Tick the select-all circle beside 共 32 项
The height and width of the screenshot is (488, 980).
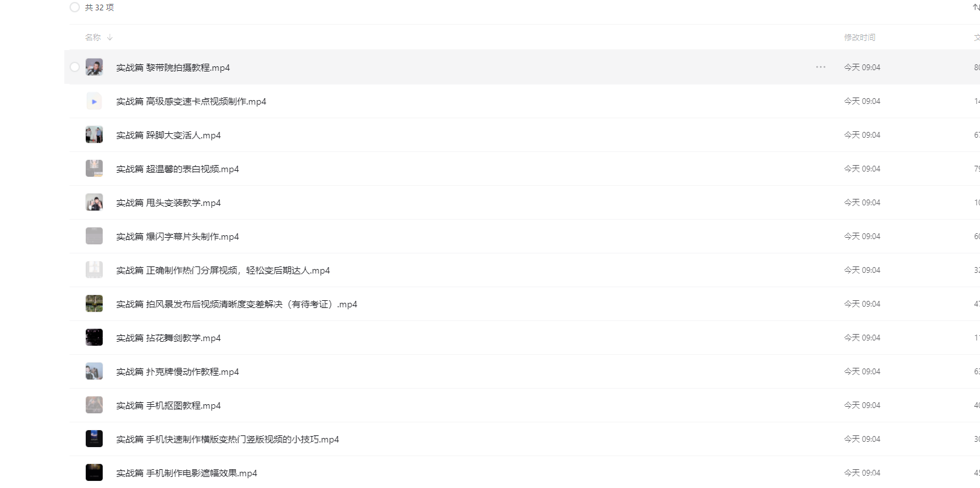coord(75,7)
